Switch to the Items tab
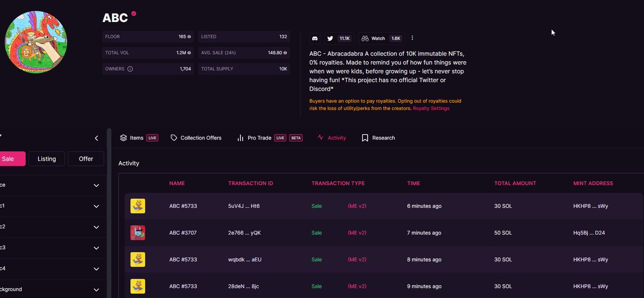Viewport: 644px width, 298px height. 139,138
